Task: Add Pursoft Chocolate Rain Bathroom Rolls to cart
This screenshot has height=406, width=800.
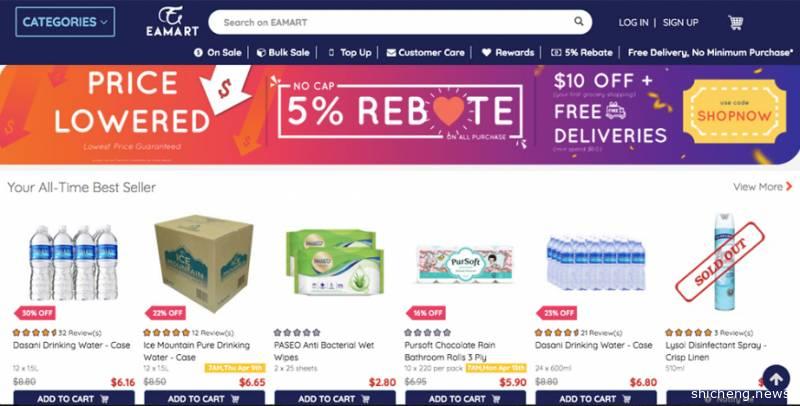Action: (465, 398)
